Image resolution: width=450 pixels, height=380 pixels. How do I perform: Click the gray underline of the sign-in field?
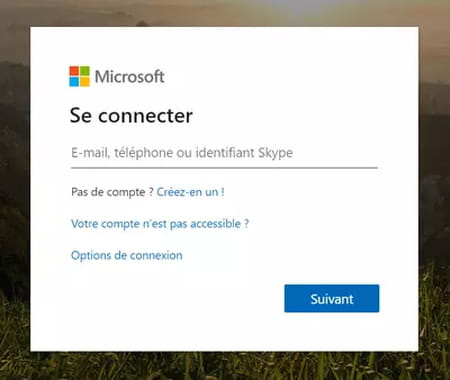coord(224,168)
